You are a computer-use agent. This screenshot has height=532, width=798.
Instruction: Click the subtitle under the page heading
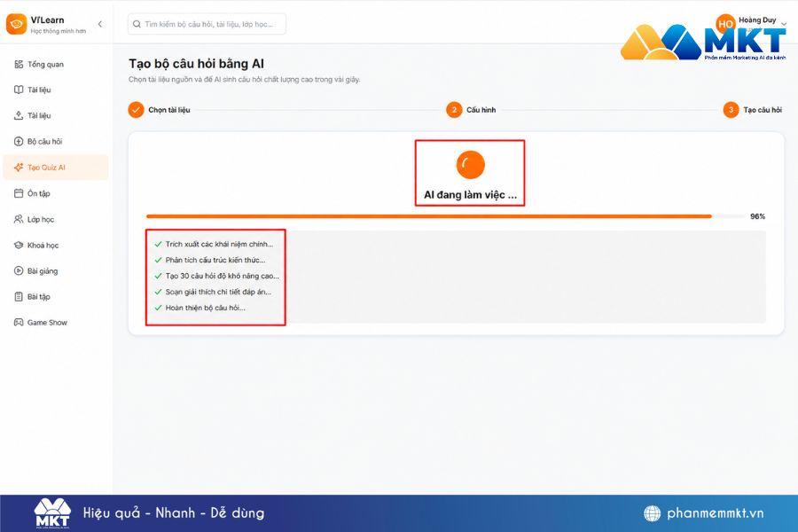point(245,80)
